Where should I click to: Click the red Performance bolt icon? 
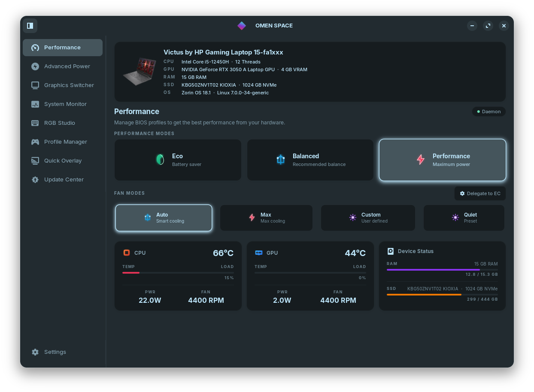pyautogui.click(x=421, y=160)
